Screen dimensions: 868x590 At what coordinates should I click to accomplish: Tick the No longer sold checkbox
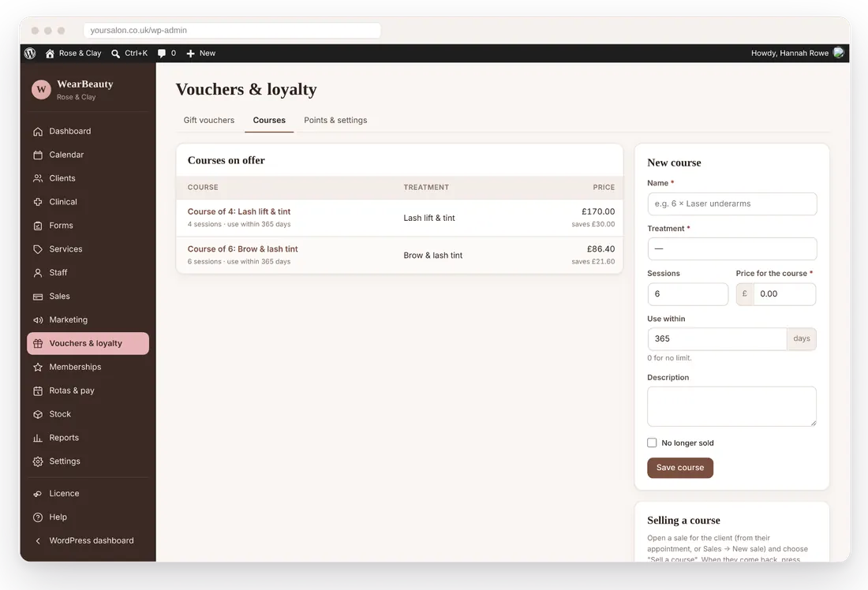click(652, 442)
